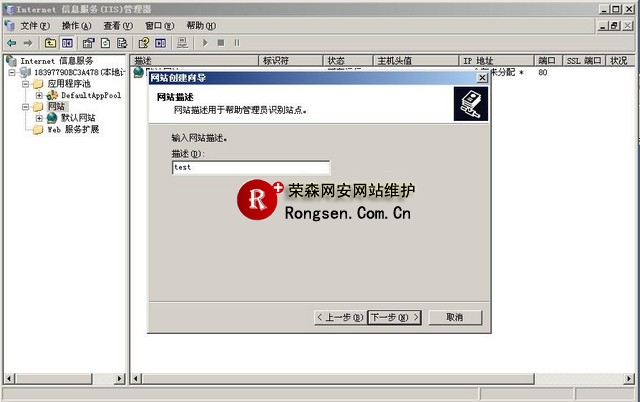Click the 取消 button in wizard
This screenshot has height=402, width=640.
tap(454, 317)
